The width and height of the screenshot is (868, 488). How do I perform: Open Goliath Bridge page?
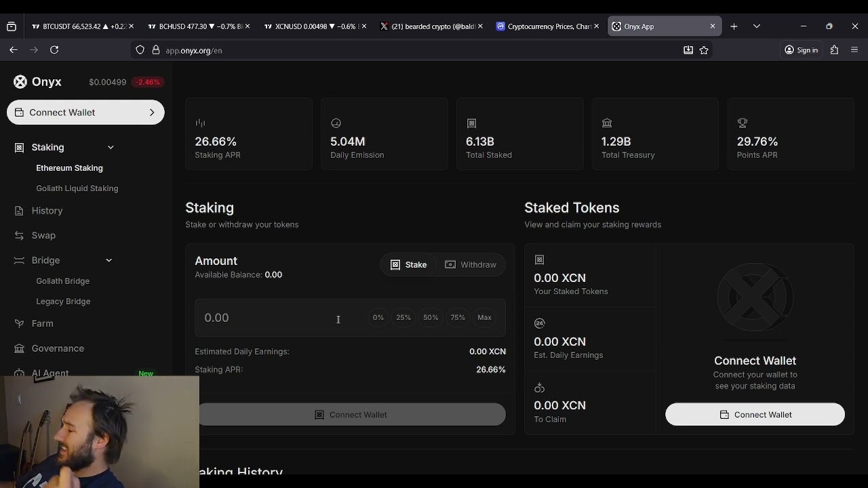click(x=62, y=281)
